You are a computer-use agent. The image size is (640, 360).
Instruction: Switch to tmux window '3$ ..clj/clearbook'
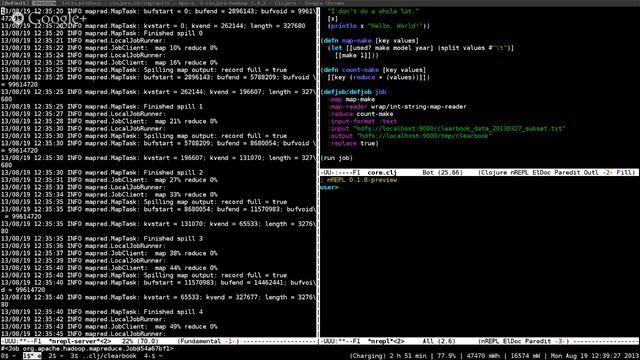[103, 356]
